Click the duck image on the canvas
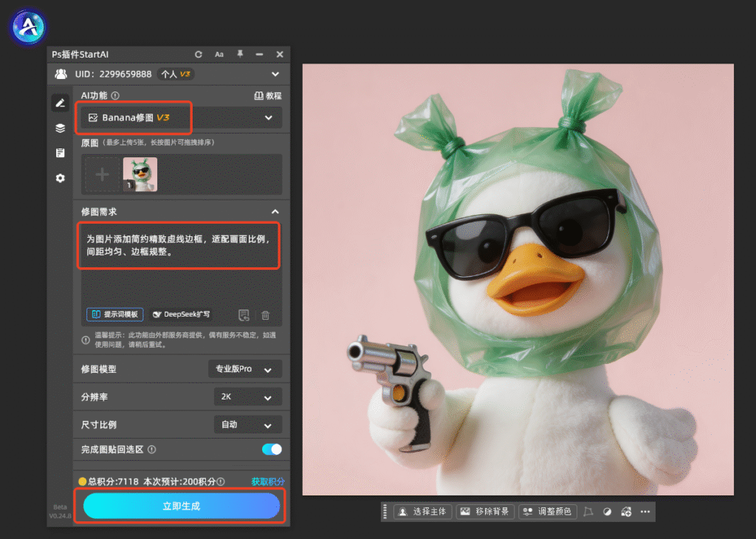 coord(518,279)
